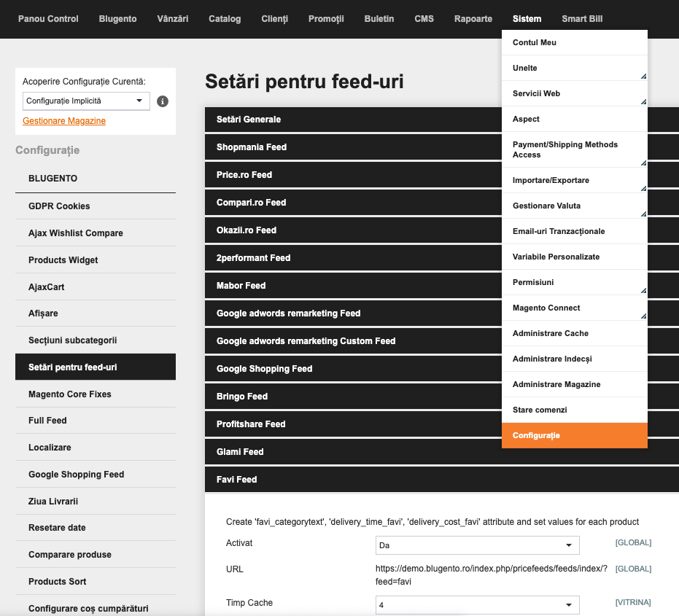Viewport: 679px width, 616px height.
Task: Open Google Shopping Feed sidebar item
Action: (x=96, y=474)
